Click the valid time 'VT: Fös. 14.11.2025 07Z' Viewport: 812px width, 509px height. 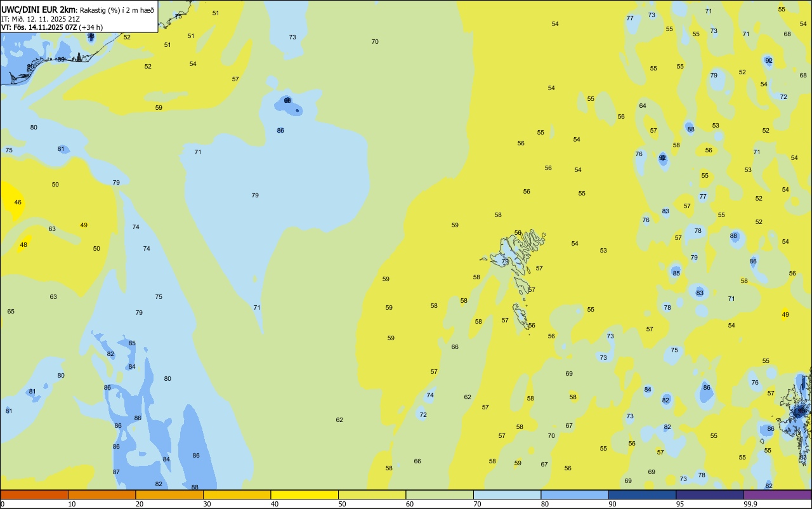(39, 27)
